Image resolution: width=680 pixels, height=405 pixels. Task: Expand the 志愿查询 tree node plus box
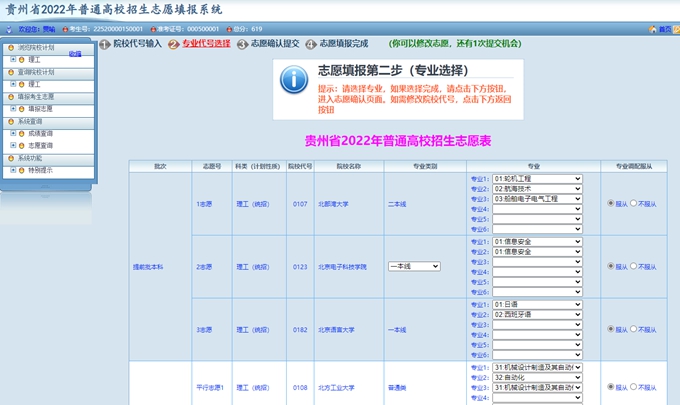point(13,145)
